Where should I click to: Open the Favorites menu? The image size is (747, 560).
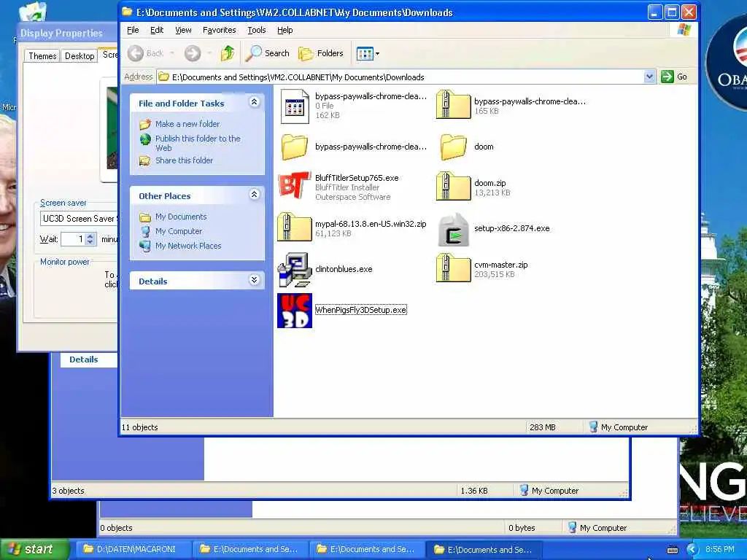pyautogui.click(x=219, y=30)
